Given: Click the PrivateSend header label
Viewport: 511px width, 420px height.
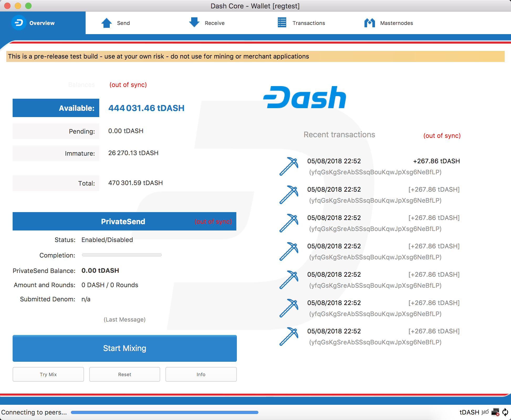Looking at the screenshot, I should click(123, 222).
